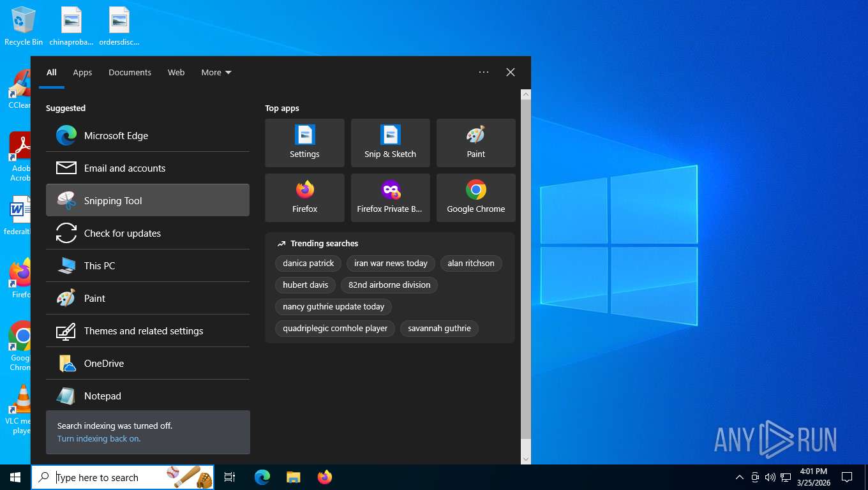Expand the More dropdown filter
The height and width of the screenshot is (490, 868).
click(216, 72)
